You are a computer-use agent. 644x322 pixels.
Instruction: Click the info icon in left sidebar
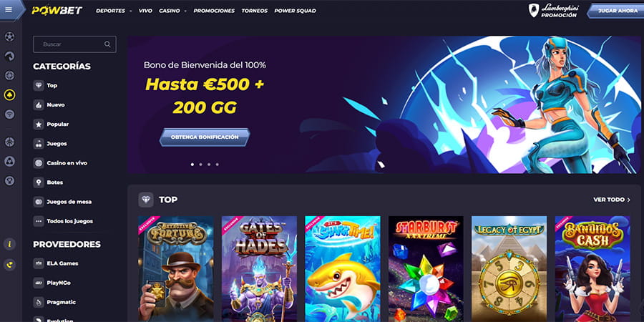click(9, 245)
